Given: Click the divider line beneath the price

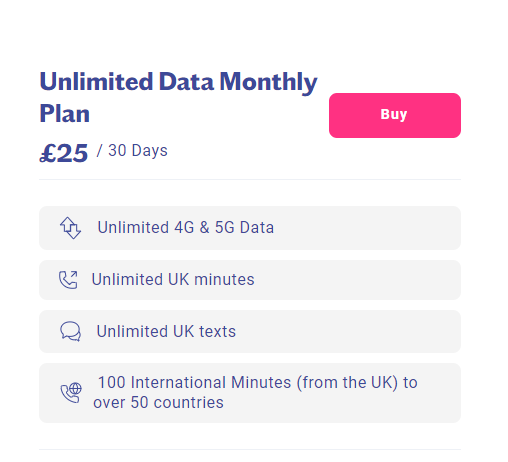Looking at the screenshot, I should tap(250, 179).
